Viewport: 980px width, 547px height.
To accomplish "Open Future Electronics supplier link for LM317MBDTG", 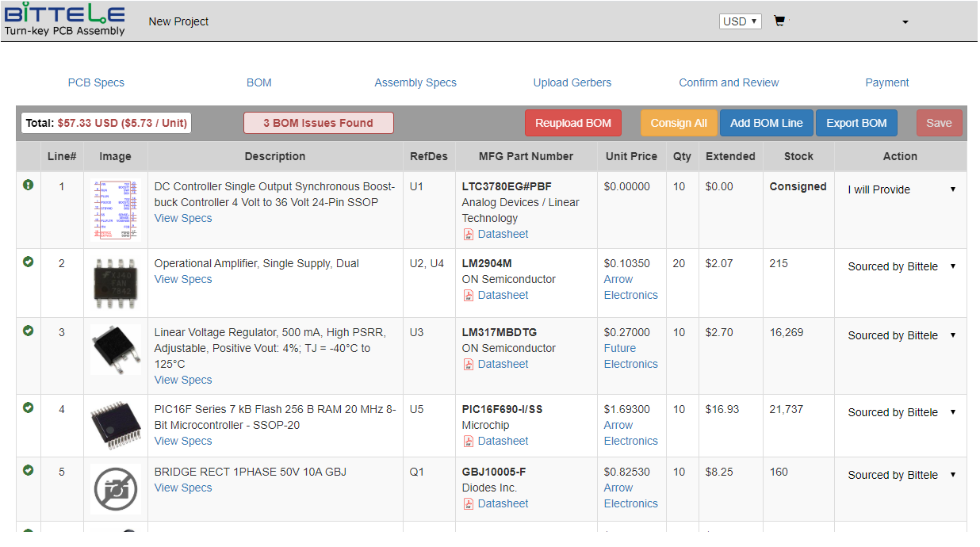I will (x=631, y=356).
